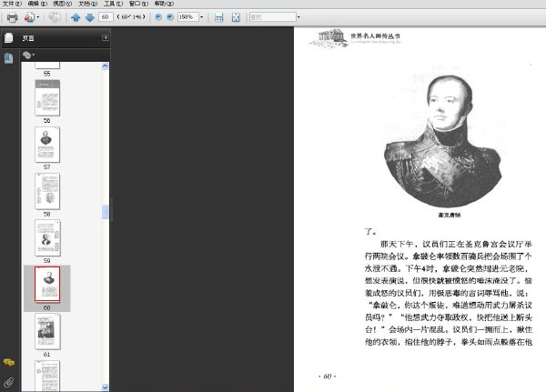Zoom out with the minus button
This screenshot has height=392, width=546.
point(158,17)
